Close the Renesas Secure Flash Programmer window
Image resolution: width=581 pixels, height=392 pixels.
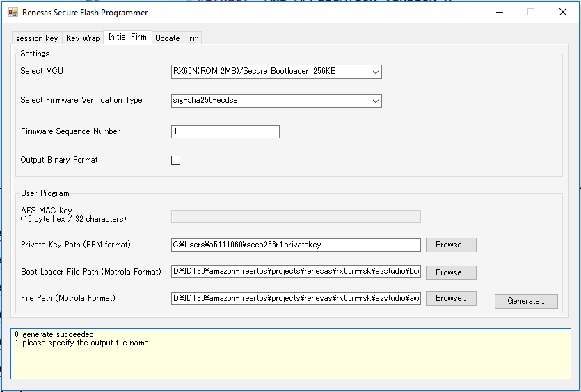[562, 12]
